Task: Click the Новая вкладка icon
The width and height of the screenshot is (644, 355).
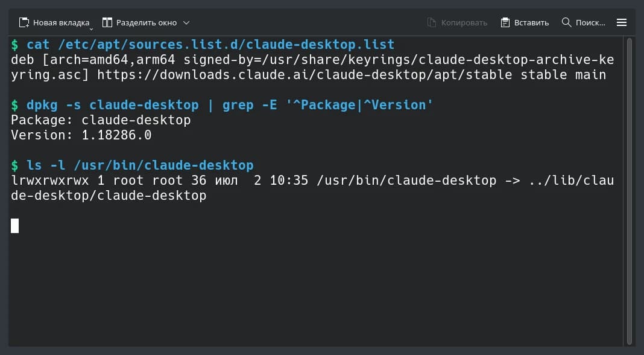Action: (24, 22)
